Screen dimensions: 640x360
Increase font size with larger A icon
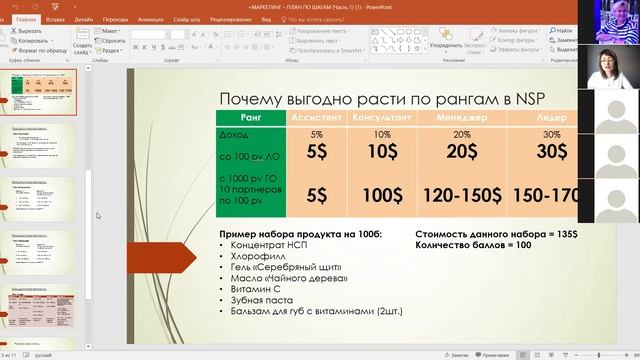coord(195,35)
